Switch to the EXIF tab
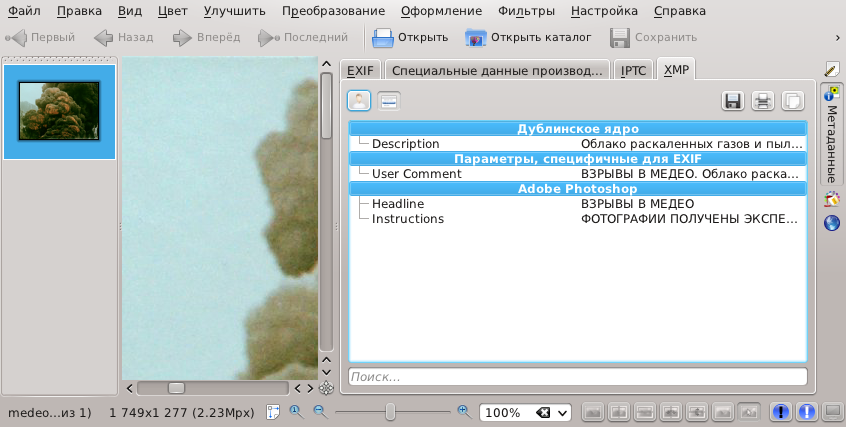Viewport: 846px width, 427px height. (x=359, y=71)
